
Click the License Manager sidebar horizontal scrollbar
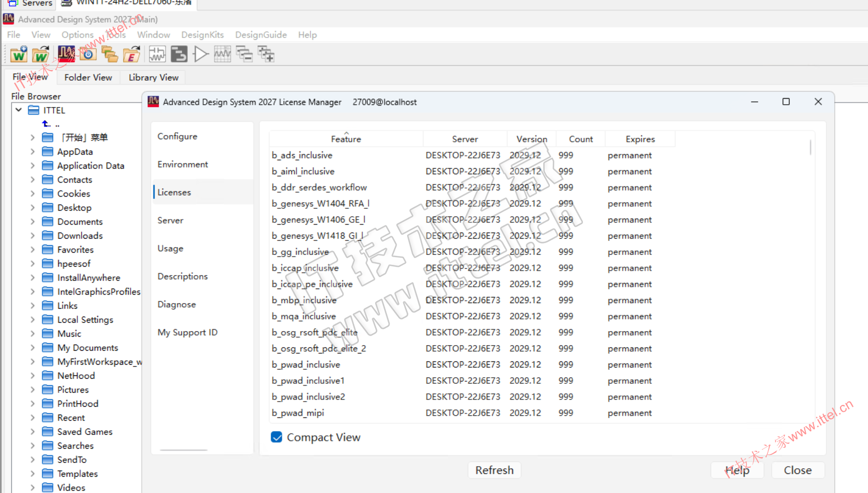[184, 450]
